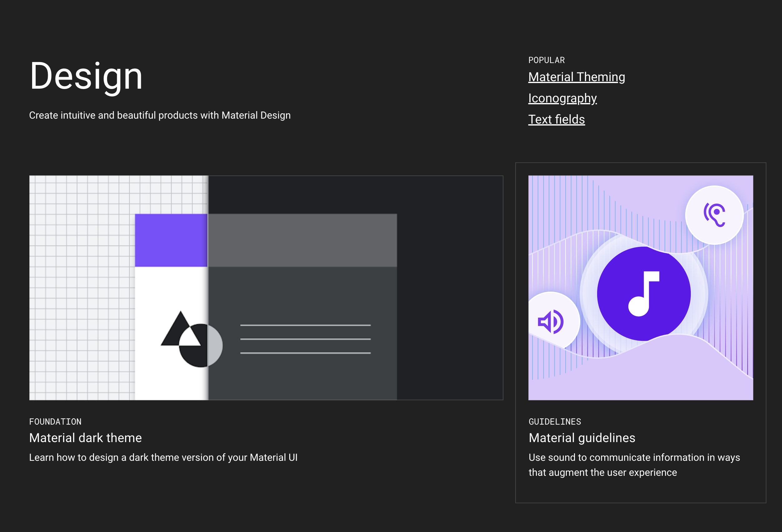Click 'Use sound to communicate information' description
This screenshot has width=782, height=532.
(x=634, y=465)
